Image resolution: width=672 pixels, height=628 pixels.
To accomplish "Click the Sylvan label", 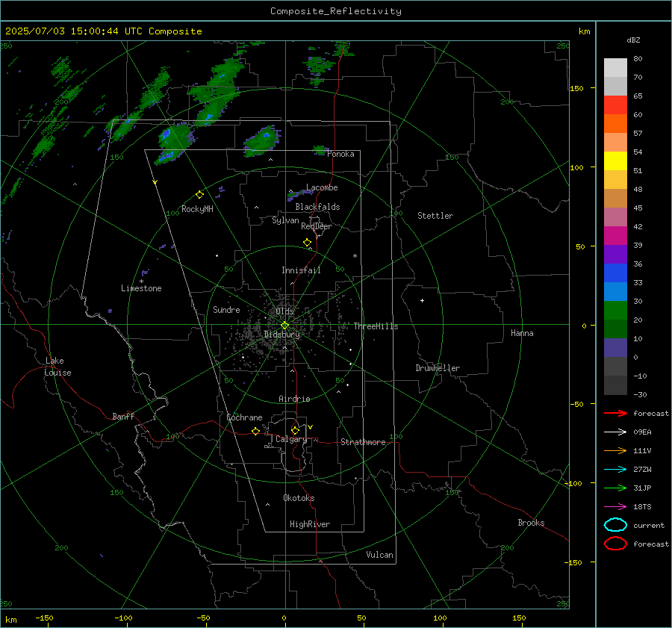I will tap(285, 220).
